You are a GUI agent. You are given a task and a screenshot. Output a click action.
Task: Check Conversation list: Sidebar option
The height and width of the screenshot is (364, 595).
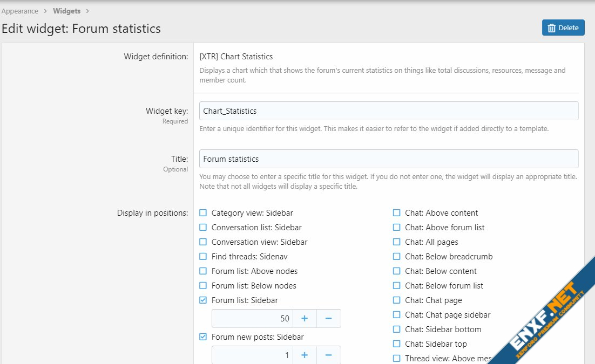pyautogui.click(x=203, y=228)
